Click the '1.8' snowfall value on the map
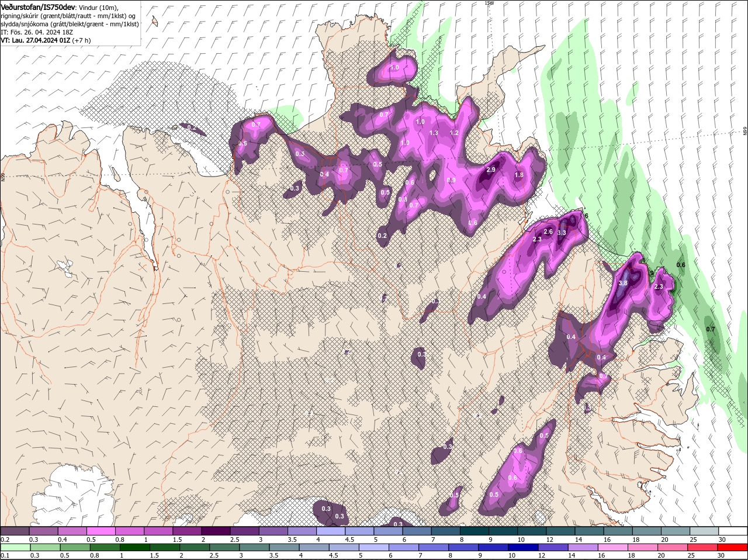Viewport: 748px width, 560px height. (x=519, y=175)
